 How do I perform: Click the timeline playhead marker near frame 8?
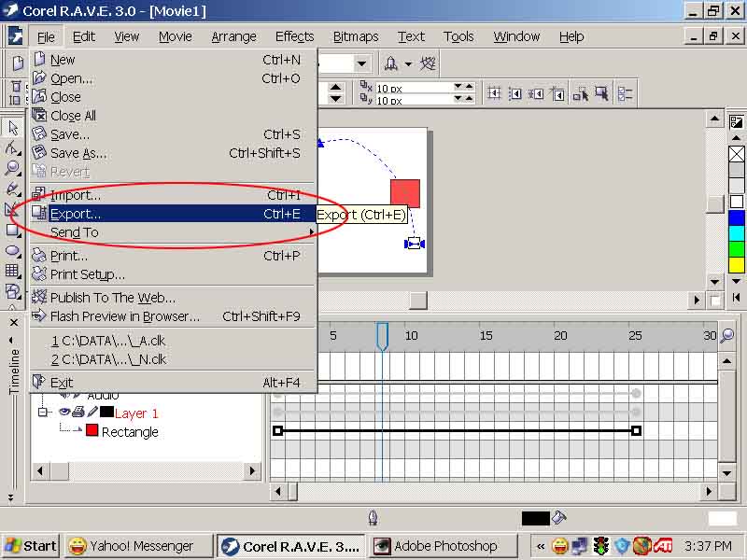tap(382, 337)
